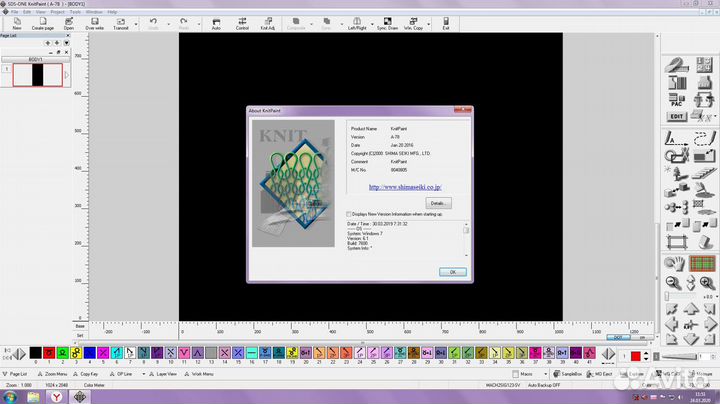Open the Help menu
This screenshot has width=720, height=404.
112,12
